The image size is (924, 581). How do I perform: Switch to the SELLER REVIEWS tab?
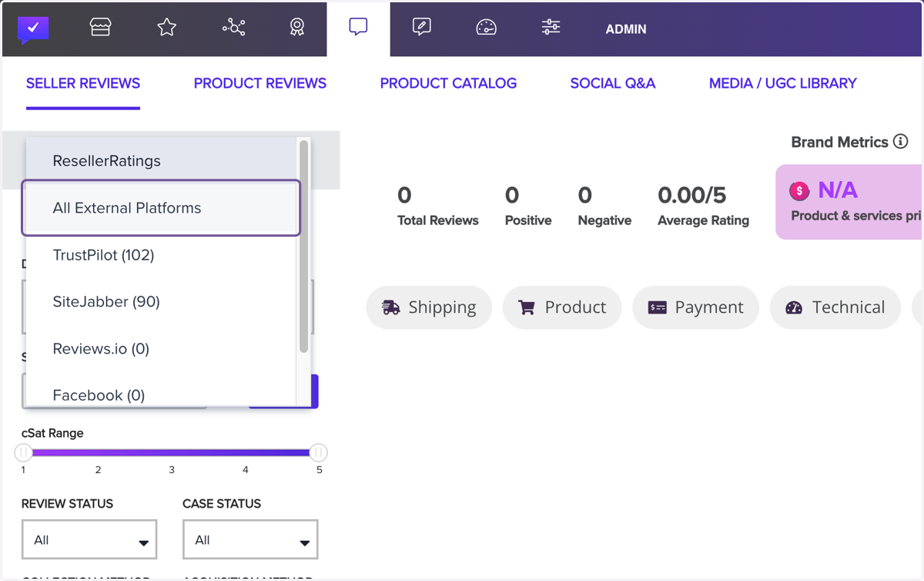click(x=83, y=83)
